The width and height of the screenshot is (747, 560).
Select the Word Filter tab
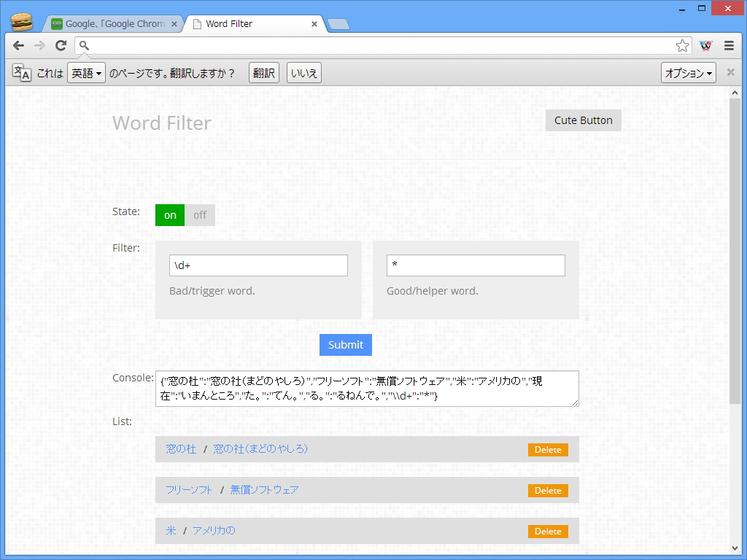[x=248, y=23]
